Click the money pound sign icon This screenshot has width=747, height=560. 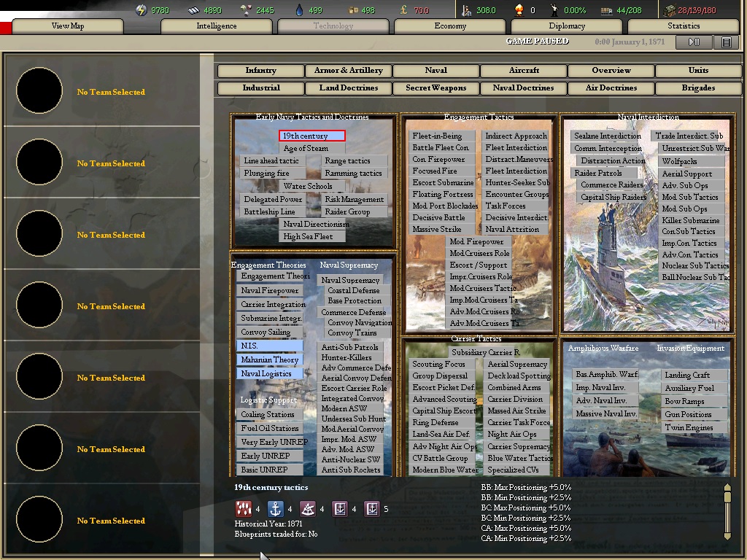404,10
